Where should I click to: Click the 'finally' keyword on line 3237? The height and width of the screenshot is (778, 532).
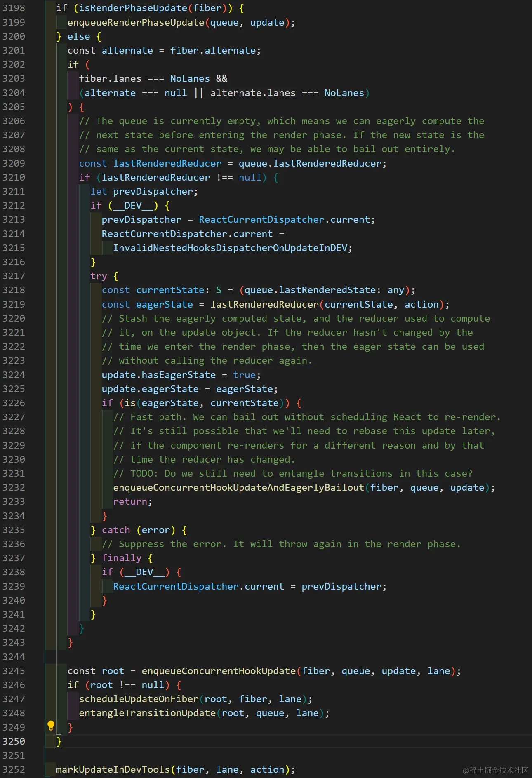(122, 558)
